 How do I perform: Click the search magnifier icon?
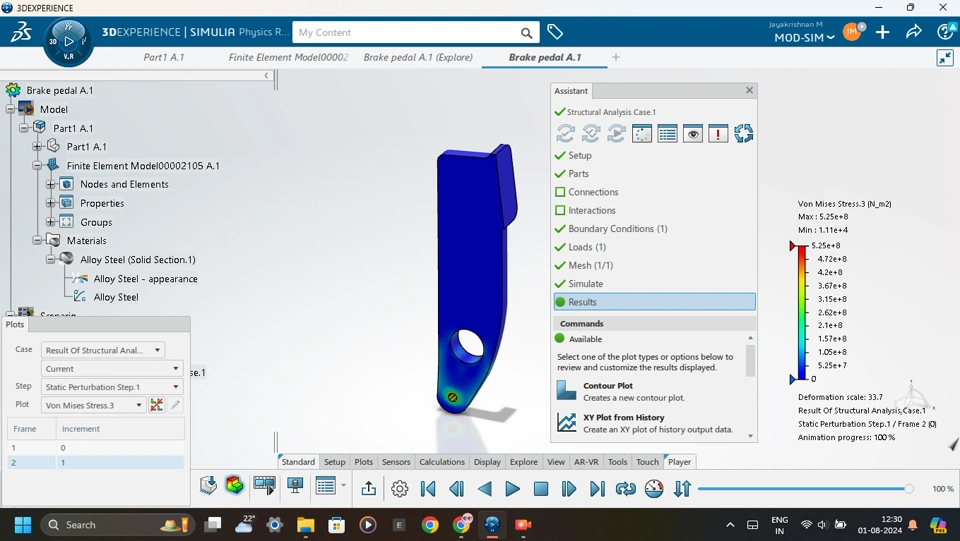click(527, 33)
